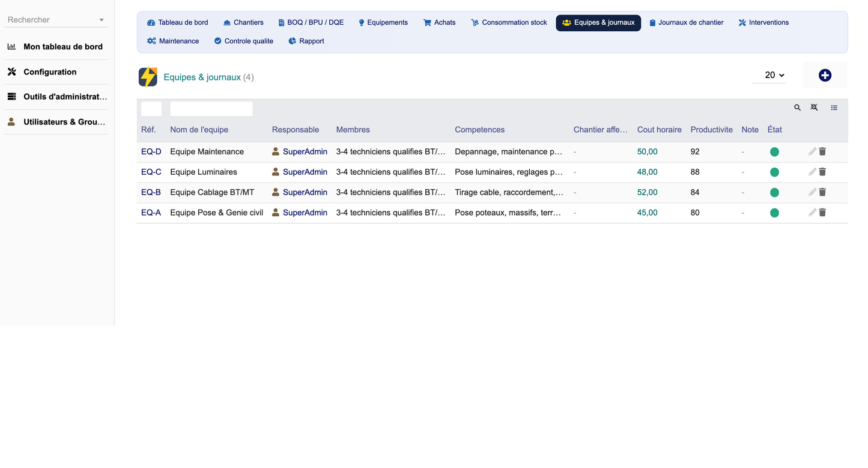Image resolution: width=868 pixels, height=468 pixels.
Task: Sort by Réf. column header
Action: click(x=148, y=130)
